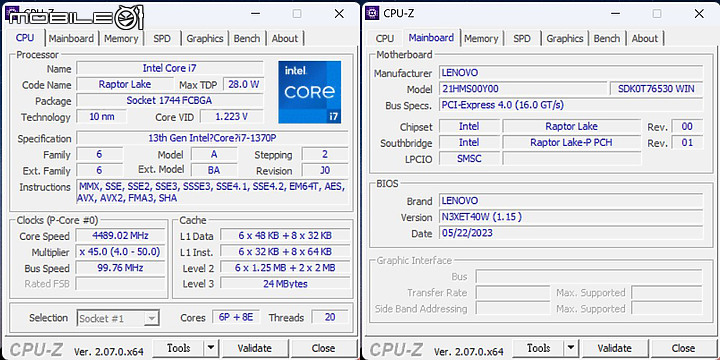Select the CPU tab in the left window
The image size is (720, 360).
25,38
